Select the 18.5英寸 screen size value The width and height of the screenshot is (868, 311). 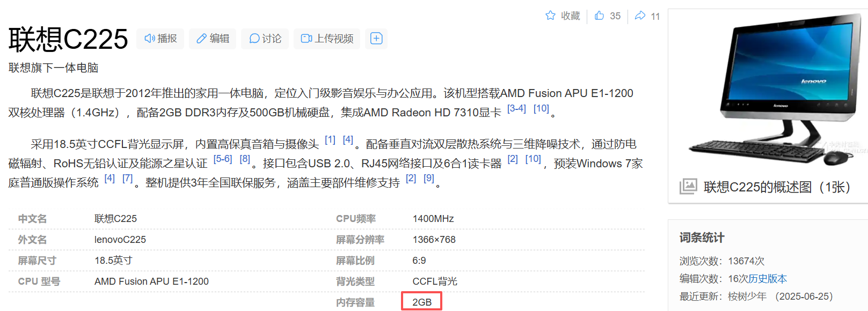point(113,261)
